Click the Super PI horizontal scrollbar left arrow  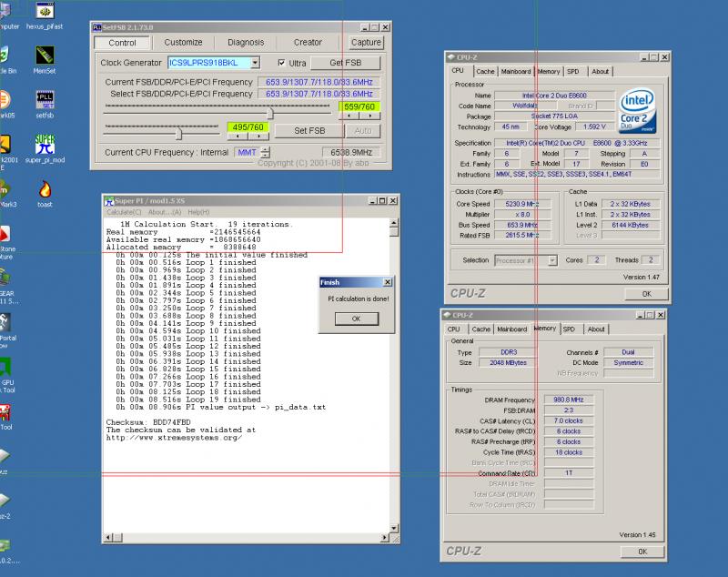click(x=107, y=538)
